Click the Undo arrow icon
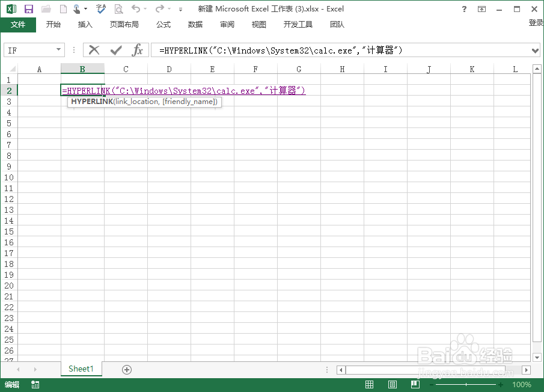Viewport: 544px width, 392px height. click(x=136, y=8)
